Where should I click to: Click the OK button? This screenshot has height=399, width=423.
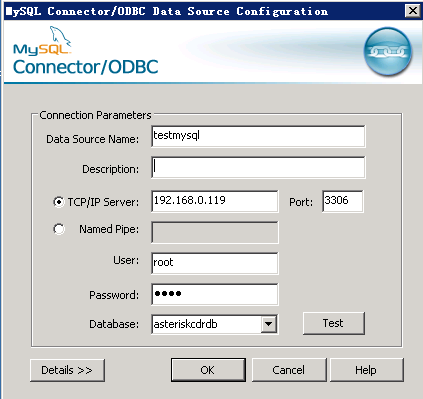(208, 370)
